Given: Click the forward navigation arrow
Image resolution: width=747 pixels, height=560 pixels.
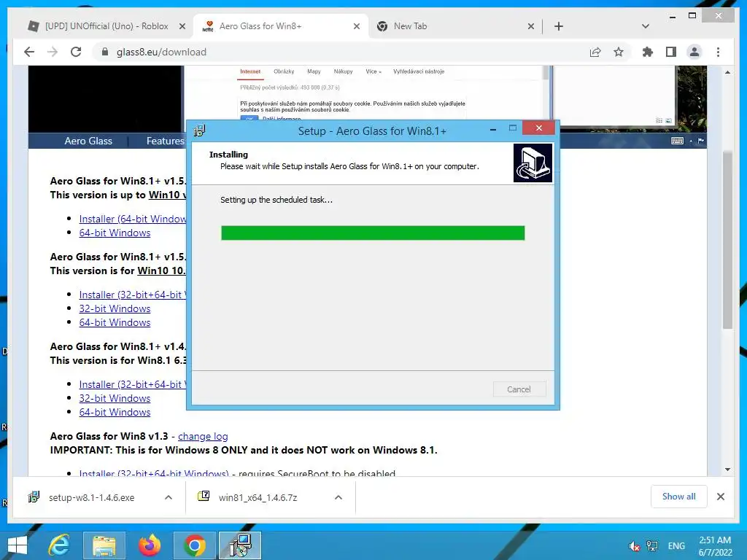Looking at the screenshot, I should click(53, 52).
